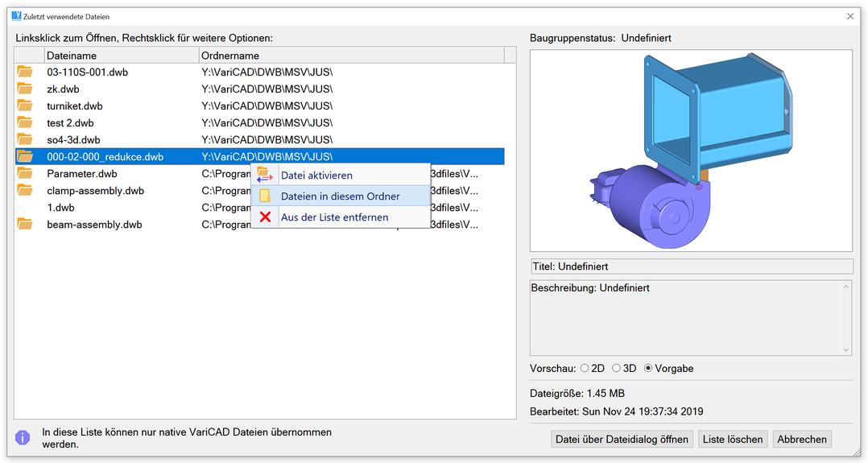
Task: Click folder icon next to 03-110S-001.dwb
Action: pos(25,72)
